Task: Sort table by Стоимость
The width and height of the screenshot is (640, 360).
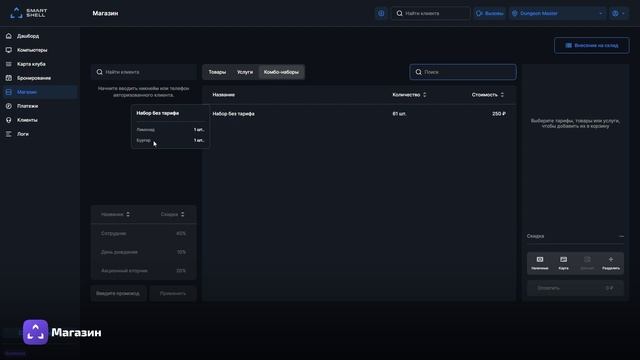Action: click(488, 95)
